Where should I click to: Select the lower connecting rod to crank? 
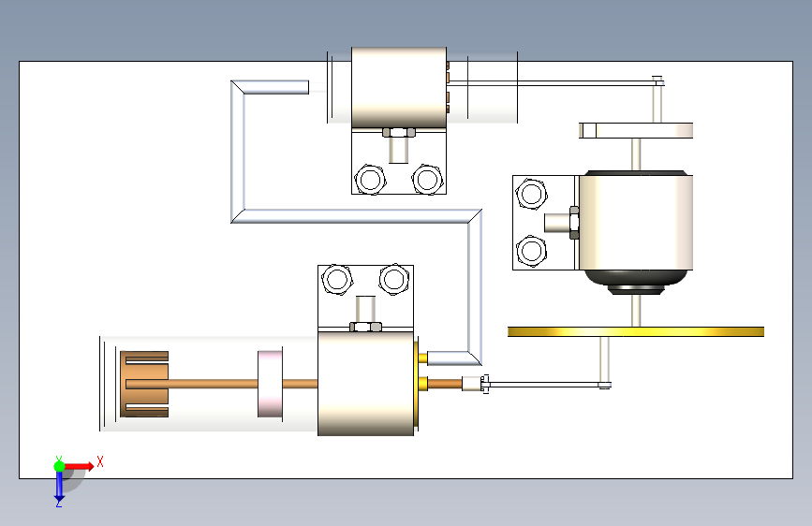[x=547, y=385]
